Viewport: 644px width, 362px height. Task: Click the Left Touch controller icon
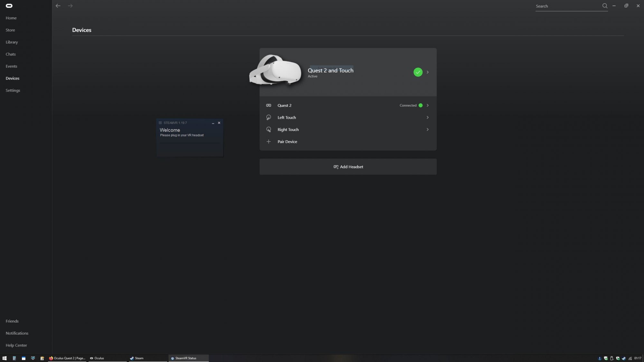269,117
